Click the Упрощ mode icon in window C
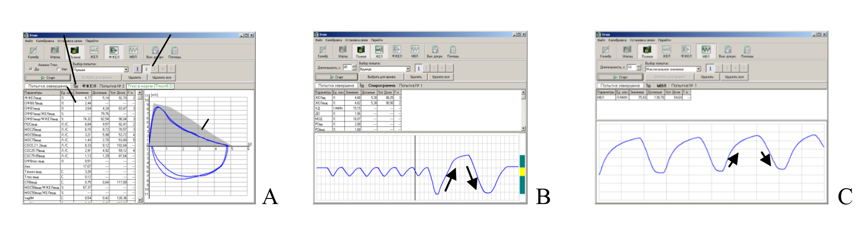This screenshot has height=226, width=868. point(627,50)
